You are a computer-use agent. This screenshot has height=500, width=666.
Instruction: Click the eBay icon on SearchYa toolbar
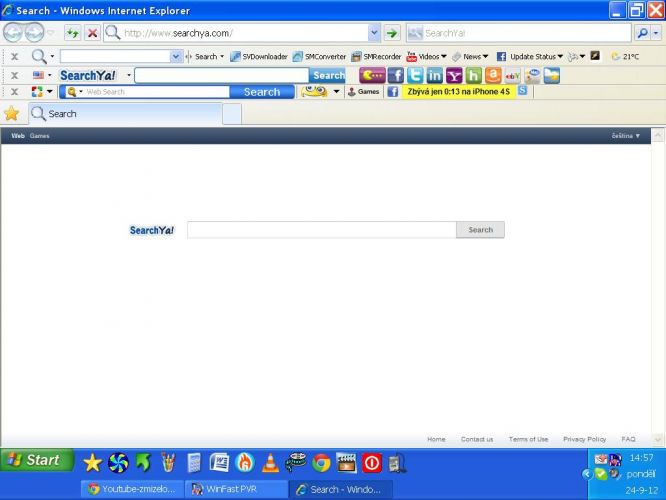pos(512,76)
